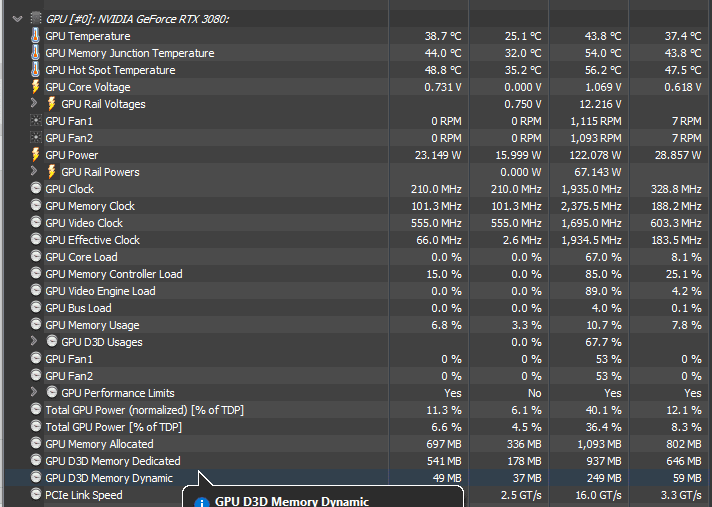
Task: Click gauge icon beside GPU Fan2 percent row
Action: 36,375
